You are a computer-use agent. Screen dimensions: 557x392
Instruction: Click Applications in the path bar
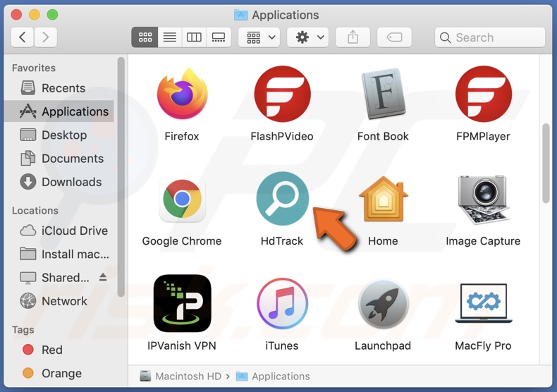coord(273,376)
